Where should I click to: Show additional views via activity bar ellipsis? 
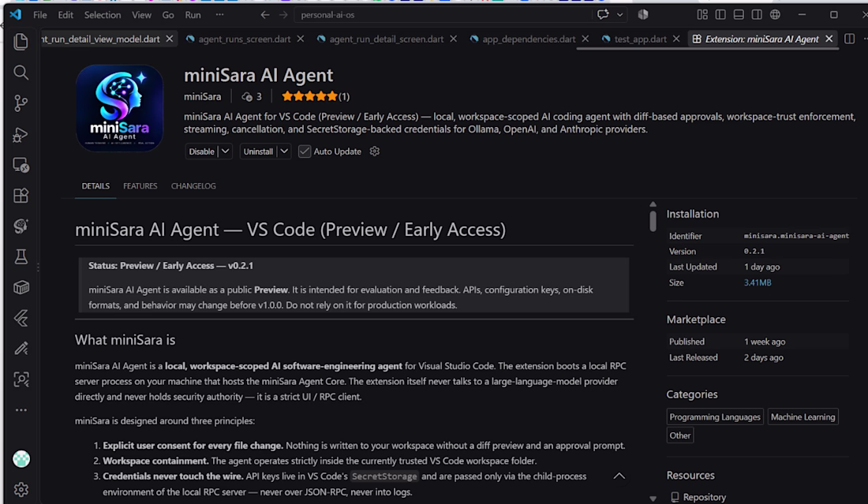tap(21, 410)
